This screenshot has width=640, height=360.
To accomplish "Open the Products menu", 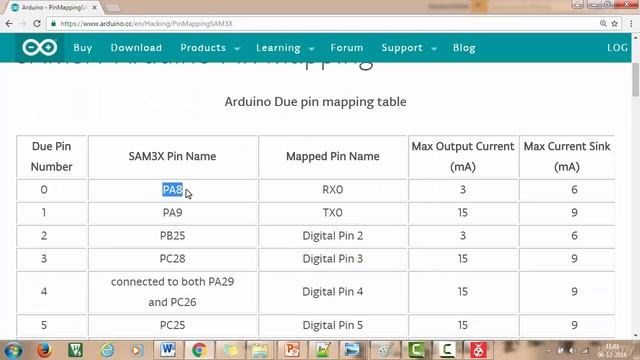I will pos(203,48).
